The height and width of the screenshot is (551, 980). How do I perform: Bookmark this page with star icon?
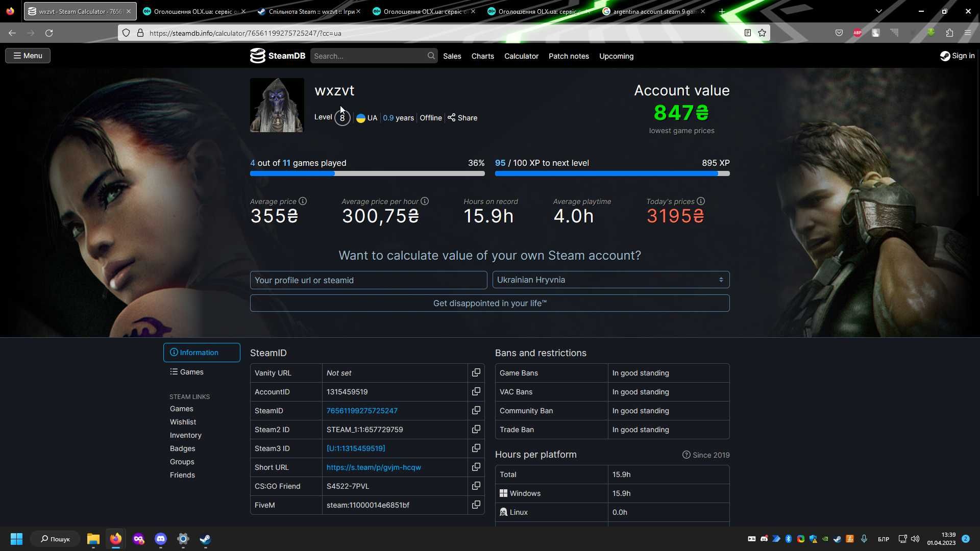pyautogui.click(x=762, y=33)
